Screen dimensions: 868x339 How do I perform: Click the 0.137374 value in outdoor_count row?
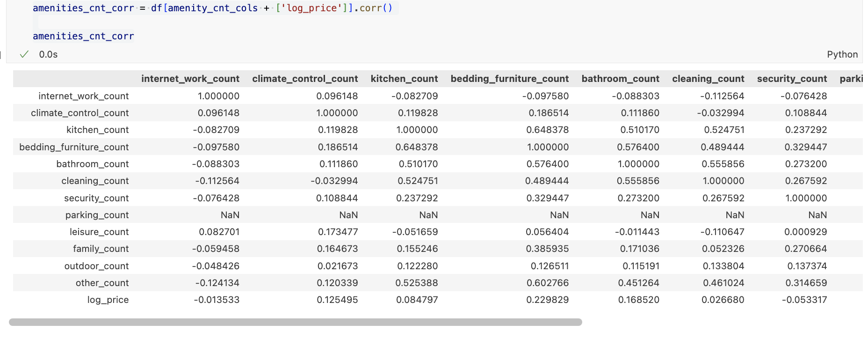(x=807, y=266)
